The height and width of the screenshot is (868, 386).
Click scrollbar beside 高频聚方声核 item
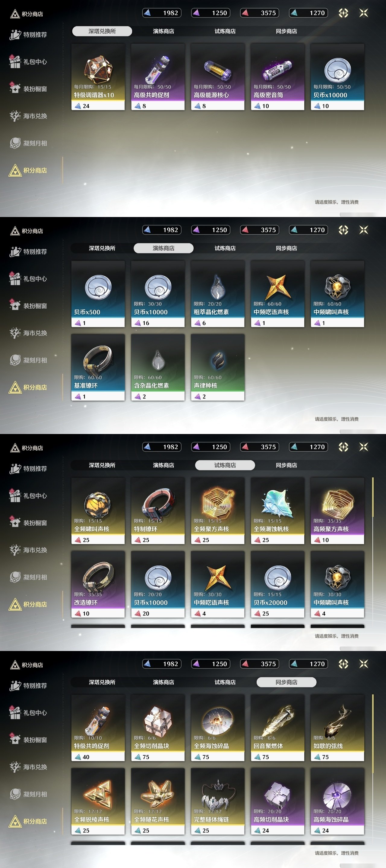[x=373, y=497]
